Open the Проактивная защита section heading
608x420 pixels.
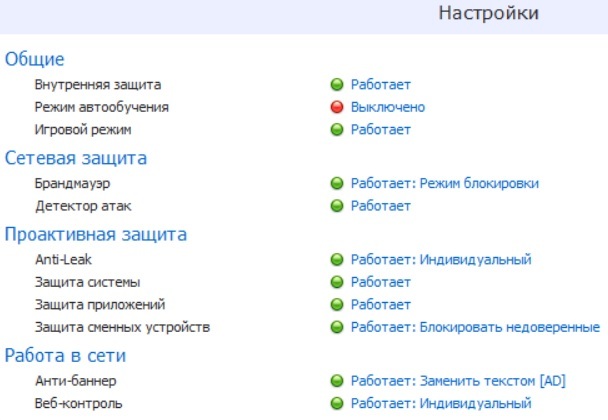tap(96, 234)
